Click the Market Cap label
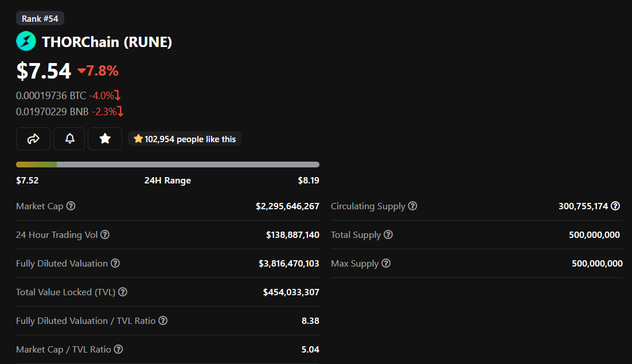Screen dimensions: 632x364 point(40,206)
